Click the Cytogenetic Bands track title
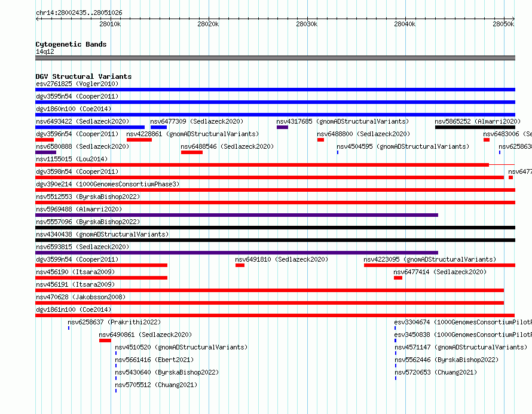This screenshot has width=532, height=414. [x=71, y=44]
